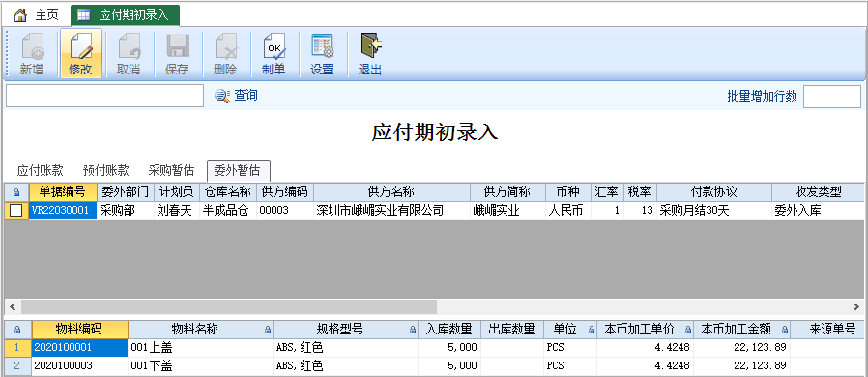The height and width of the screenshot is (377, 868).
Task: Open 设置 (Settings) from toolbar
Action: point(322,54)
